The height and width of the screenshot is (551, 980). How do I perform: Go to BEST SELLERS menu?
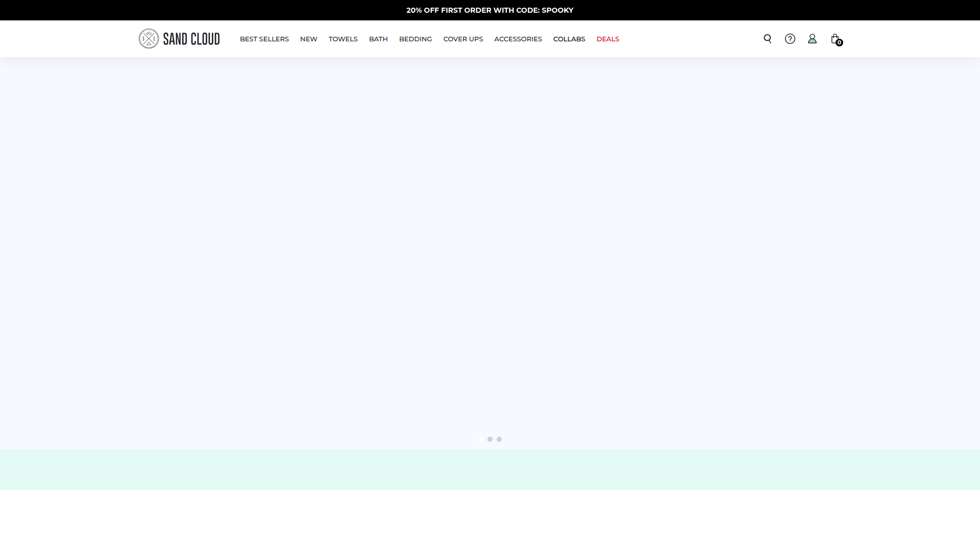pos(264,39)
